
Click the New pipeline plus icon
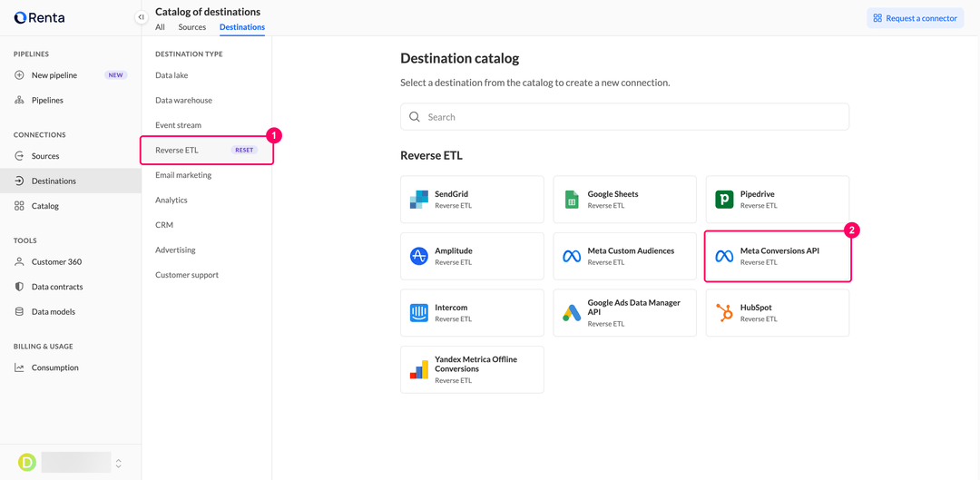coord(19,75)
